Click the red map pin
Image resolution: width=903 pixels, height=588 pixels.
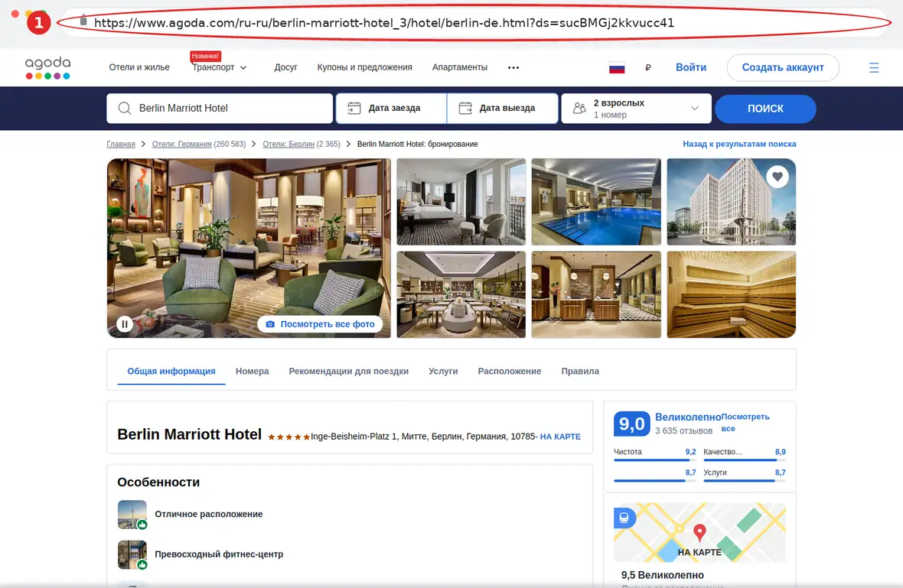click(699, 532)
